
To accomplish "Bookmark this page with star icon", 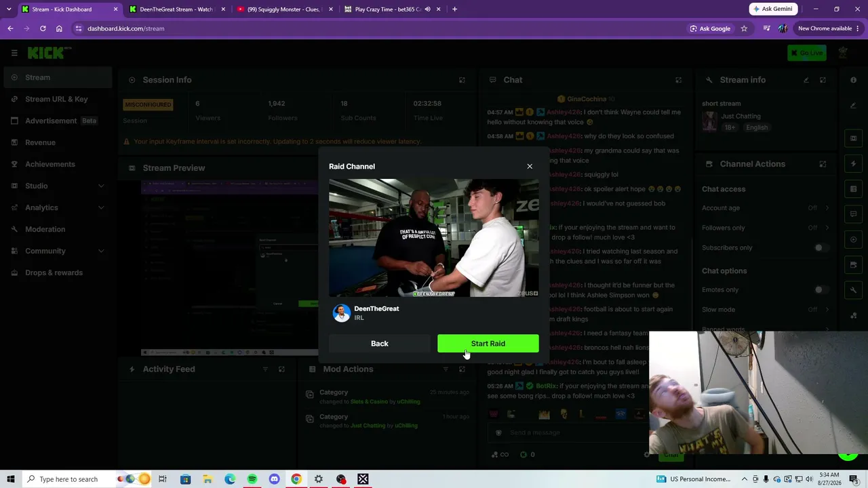I will (x=744, y=28).
